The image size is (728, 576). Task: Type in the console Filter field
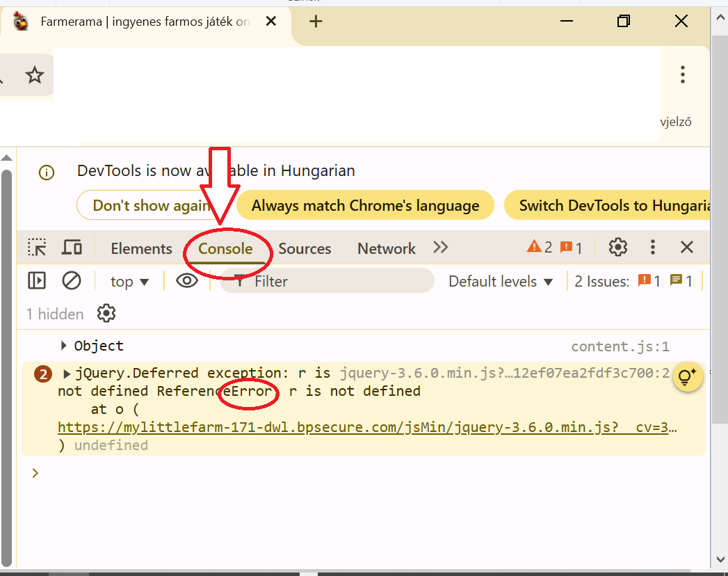click(334, 281)
